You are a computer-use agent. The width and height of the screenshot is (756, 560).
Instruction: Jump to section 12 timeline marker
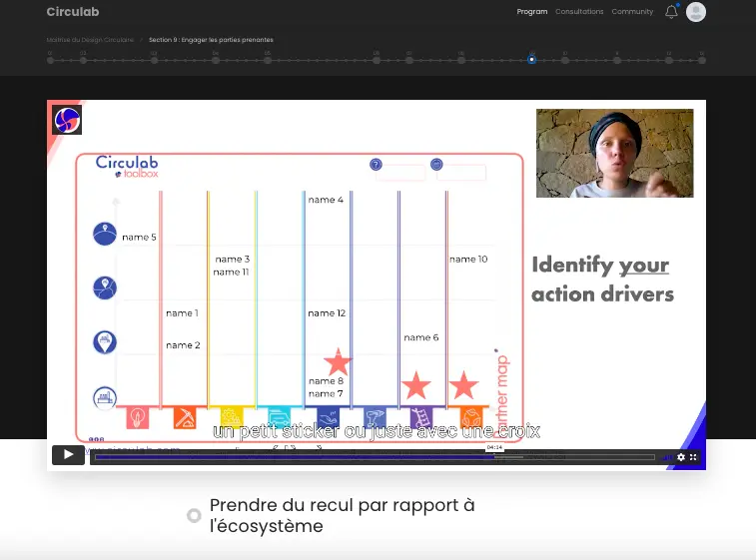[x=669, y=60]
